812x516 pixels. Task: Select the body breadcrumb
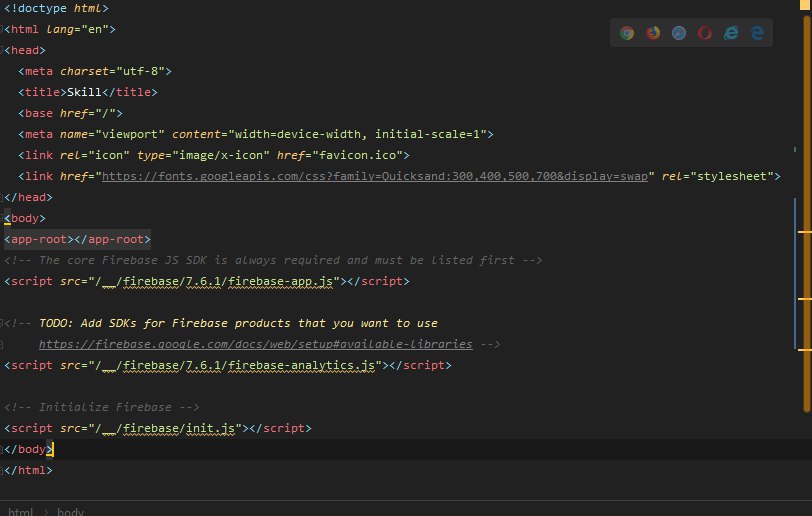click(x=70, y=512)
